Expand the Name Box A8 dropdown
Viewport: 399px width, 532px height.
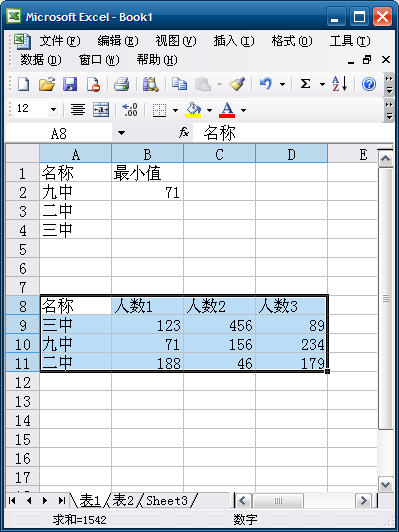[x=121, y=133]
